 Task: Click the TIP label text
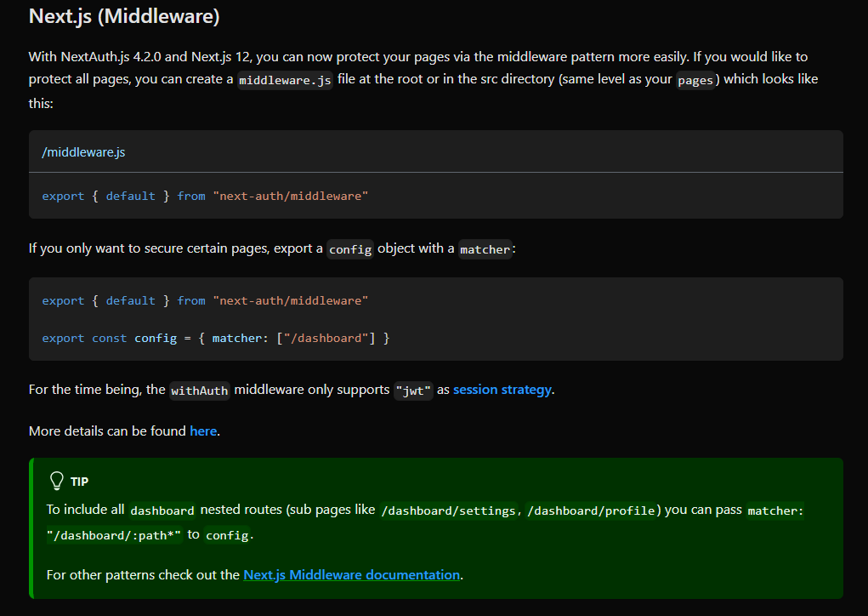point(79,482)
